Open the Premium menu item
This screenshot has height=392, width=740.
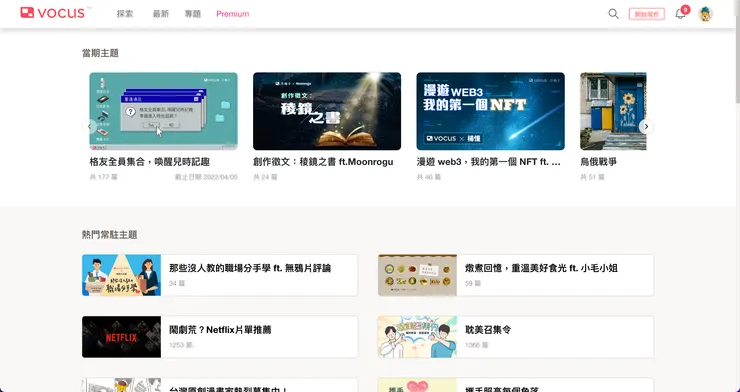tap(233, 14)
